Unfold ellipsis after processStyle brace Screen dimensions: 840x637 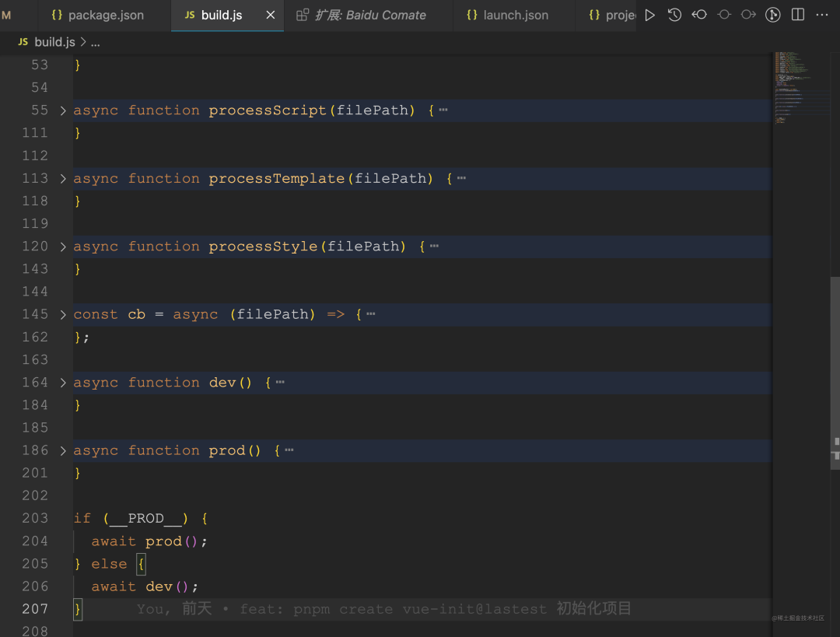point(434,246)
